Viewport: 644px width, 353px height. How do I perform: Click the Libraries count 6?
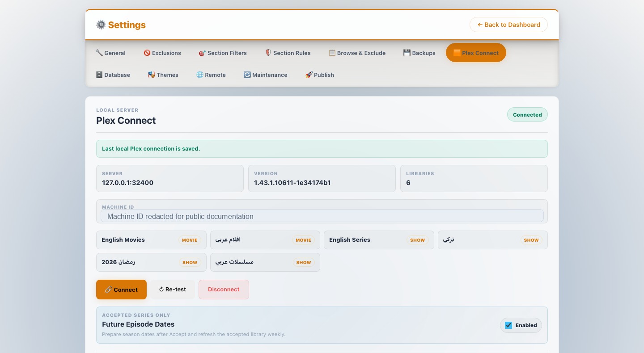click(408, 183)
